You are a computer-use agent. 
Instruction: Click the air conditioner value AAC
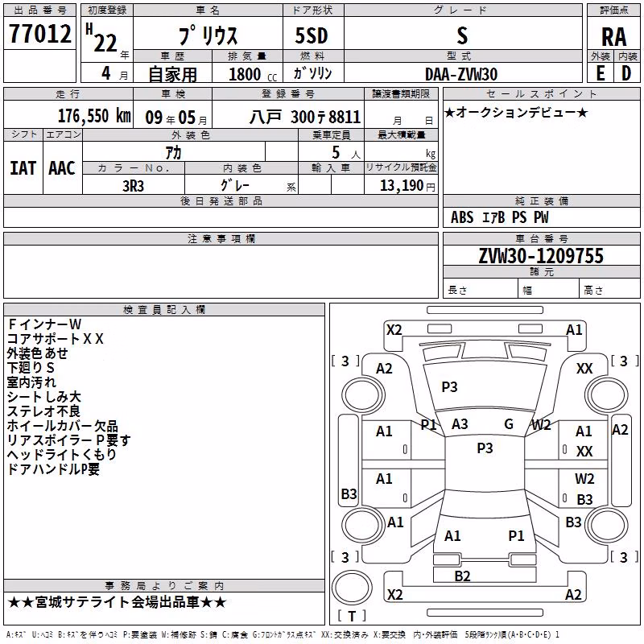tap(62, 168)
